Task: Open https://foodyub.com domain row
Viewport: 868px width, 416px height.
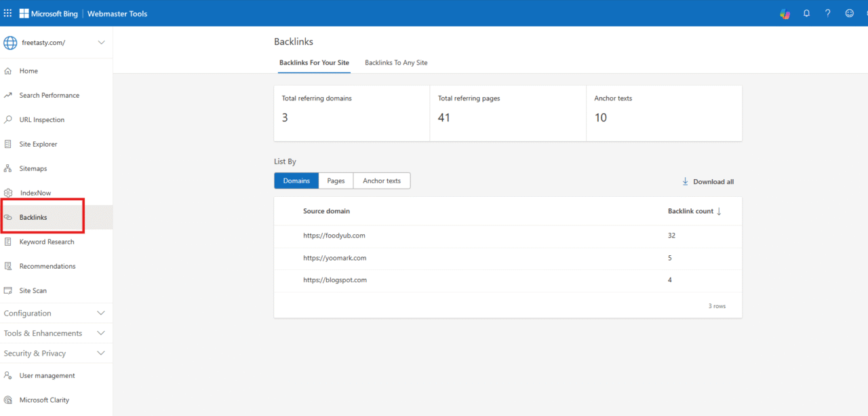Action: click(508, 235)
